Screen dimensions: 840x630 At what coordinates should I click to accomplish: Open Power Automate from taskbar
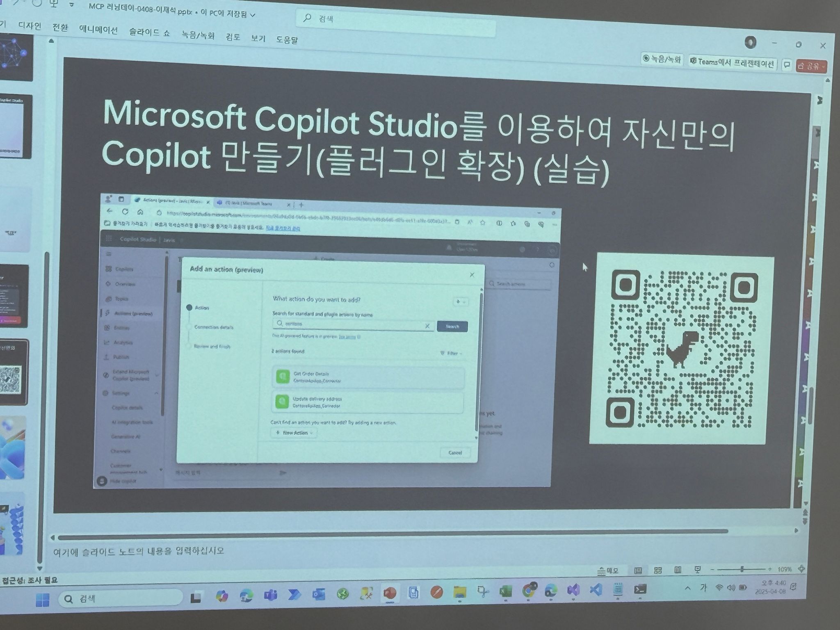294,594
